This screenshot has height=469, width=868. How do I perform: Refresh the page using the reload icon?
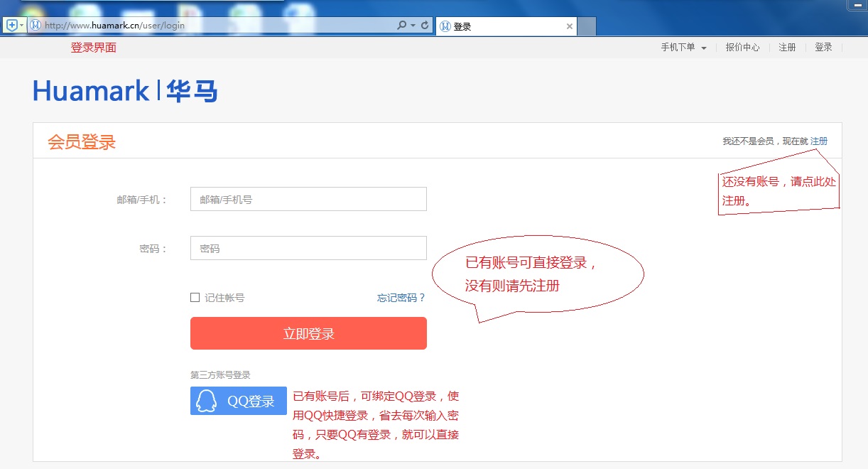[425, 25]
